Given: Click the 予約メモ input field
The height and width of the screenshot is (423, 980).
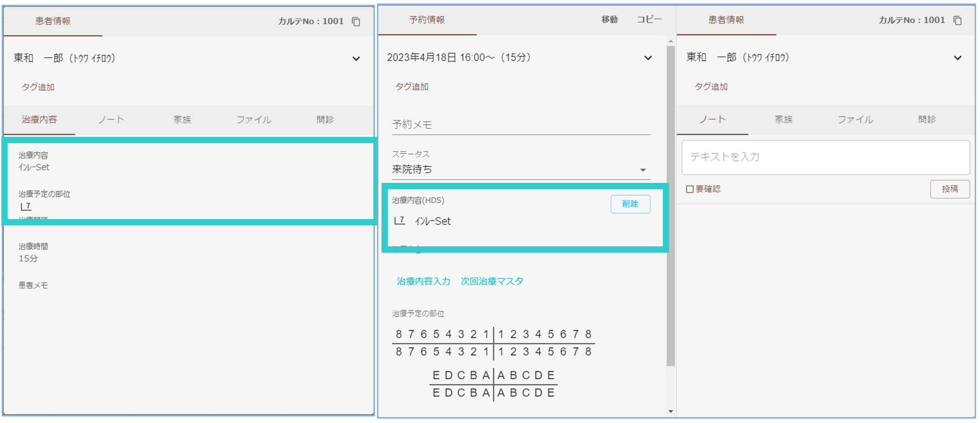Looking at the screenshot, I should (x=521, y=125).
